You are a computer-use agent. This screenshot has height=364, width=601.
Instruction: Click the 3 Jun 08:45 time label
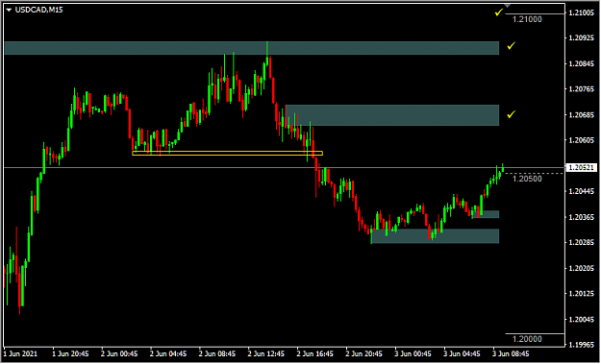point(511,353)
